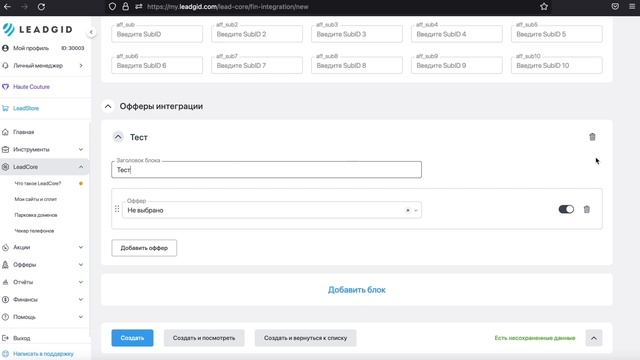Collapse the Тест block chevron
This screenshot has height=360, width=640.
coord(118,137)
